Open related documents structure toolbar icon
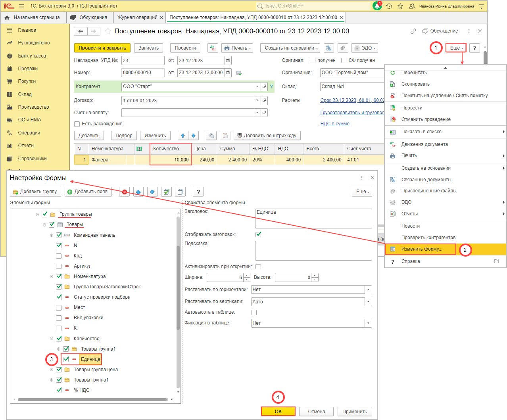507x420 pixels. coord(329,48)
